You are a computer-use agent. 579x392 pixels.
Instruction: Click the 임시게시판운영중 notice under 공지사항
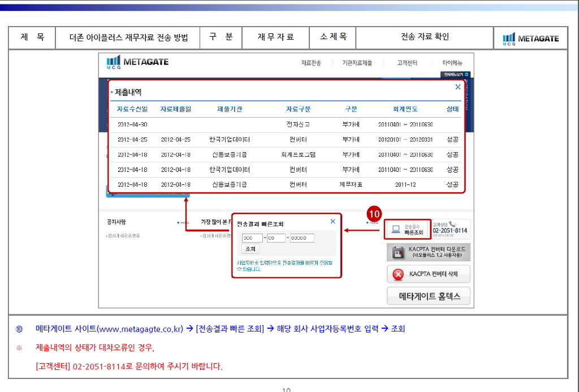pos(123,236)
